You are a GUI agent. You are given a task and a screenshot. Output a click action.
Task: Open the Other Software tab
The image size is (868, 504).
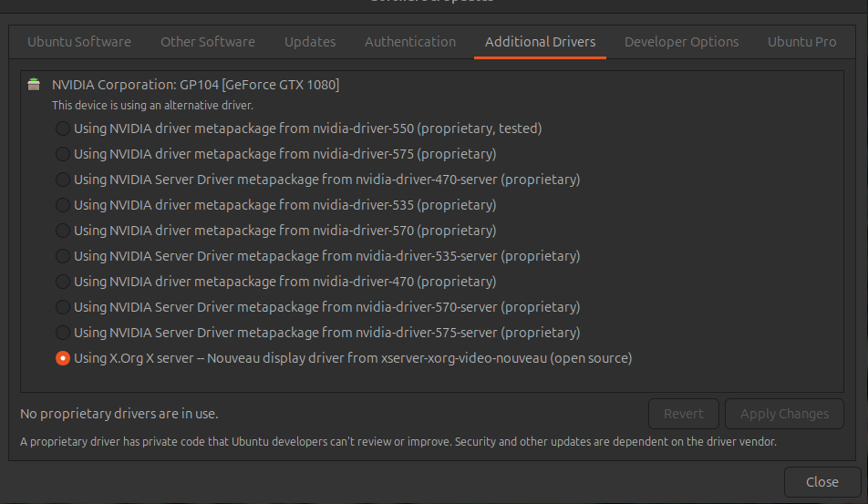point(208,42)
